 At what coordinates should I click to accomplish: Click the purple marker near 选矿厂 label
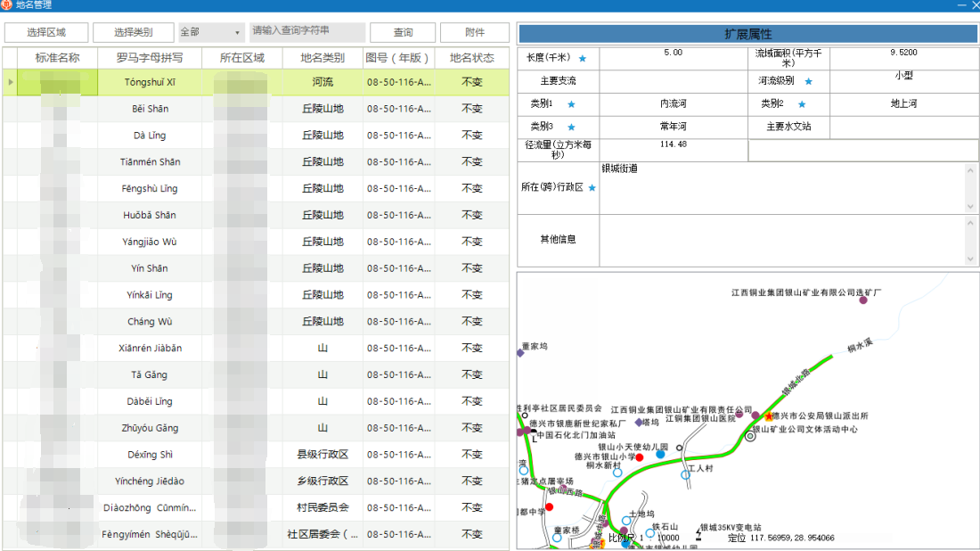[x=862, y=300]
